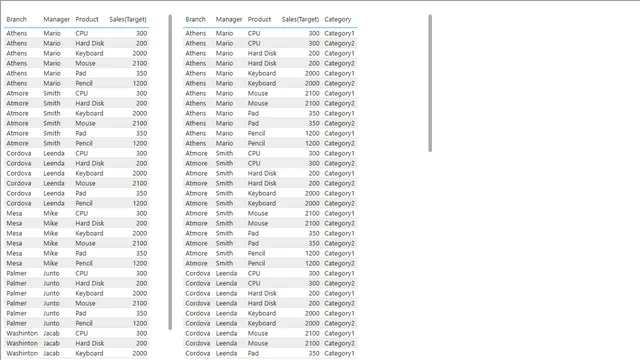Screen dimensions: 640x360
Task: Sort left table by Branch column header
Action: pos(16,19)
